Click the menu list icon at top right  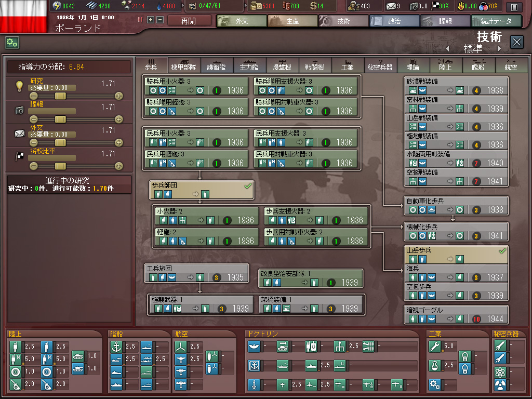[x=514, y=7]
